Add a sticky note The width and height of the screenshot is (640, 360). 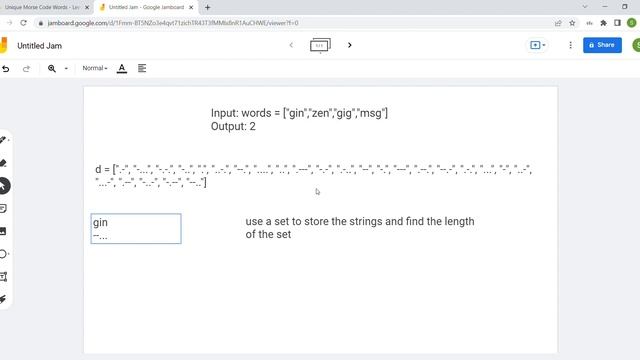point(3,209)
